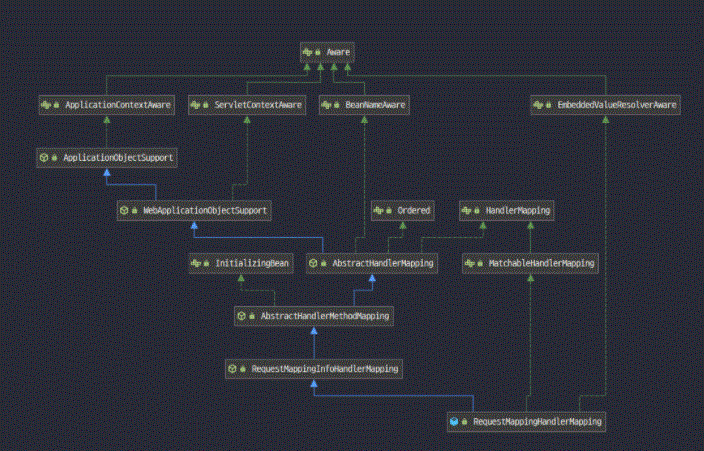Click the interface icon of EmbeddedValueResolverAware
The width and height of the screenshot is (704, 451).
coord(539,105)
